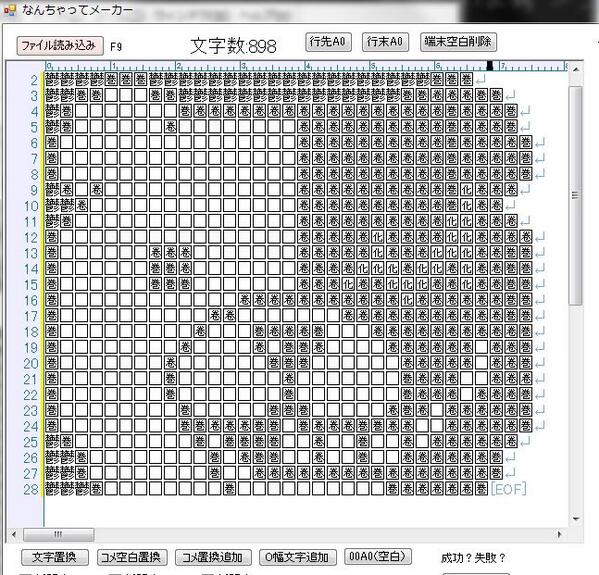The height and width of the screenshot is (575, 599).
Task: Click the コメ置換追加 button
Action: click(x=213, y=557)
